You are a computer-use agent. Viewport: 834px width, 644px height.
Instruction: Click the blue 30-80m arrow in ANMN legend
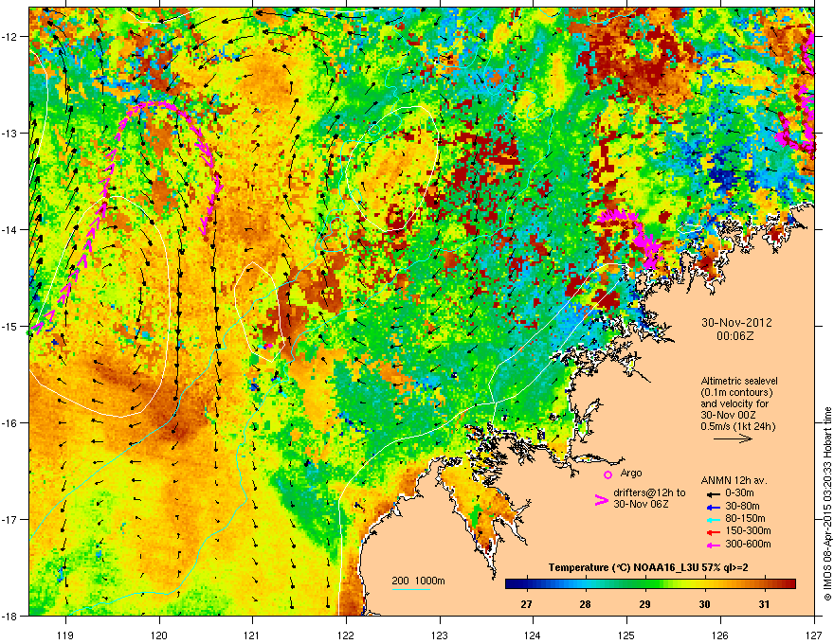pyautogui.click(x=714, y=507)
